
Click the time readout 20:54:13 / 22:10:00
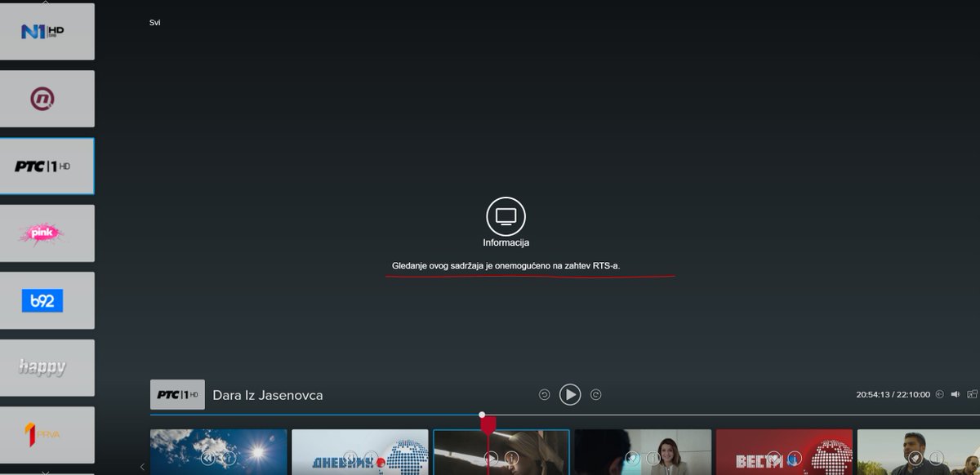[x=893, y=394]
